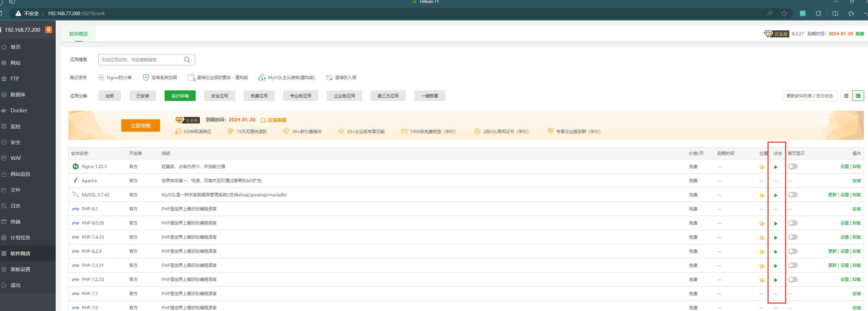Image resolution: width=868 pixels, height=311 pixels.
Task: Click 设置 link for PHP-8.2.4
Action: 844,251
